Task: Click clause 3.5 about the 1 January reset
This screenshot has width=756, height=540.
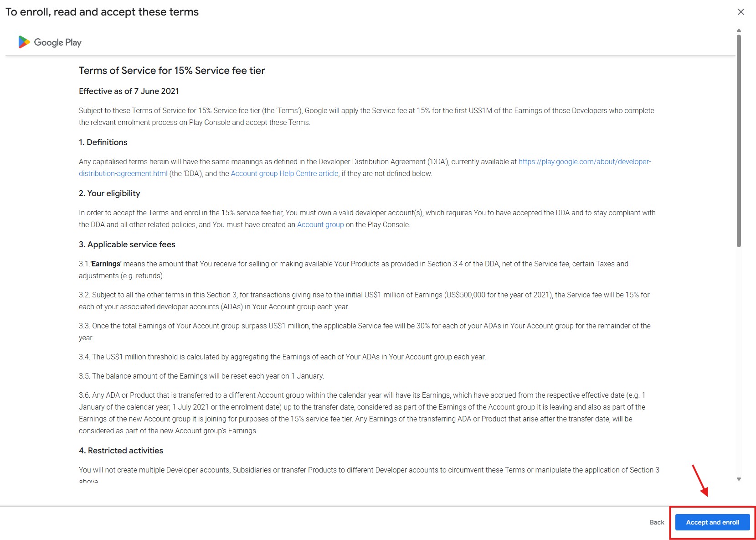Action: pyautogui.click(x=201, y=376)
